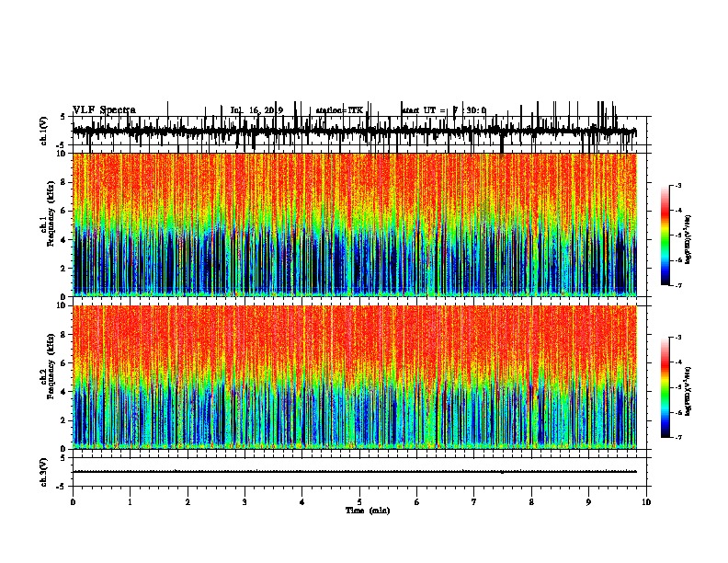Viewport: 728px width, 563px height.
Task: Click tick label "8" on the Time axis
Action: (531, 502)
